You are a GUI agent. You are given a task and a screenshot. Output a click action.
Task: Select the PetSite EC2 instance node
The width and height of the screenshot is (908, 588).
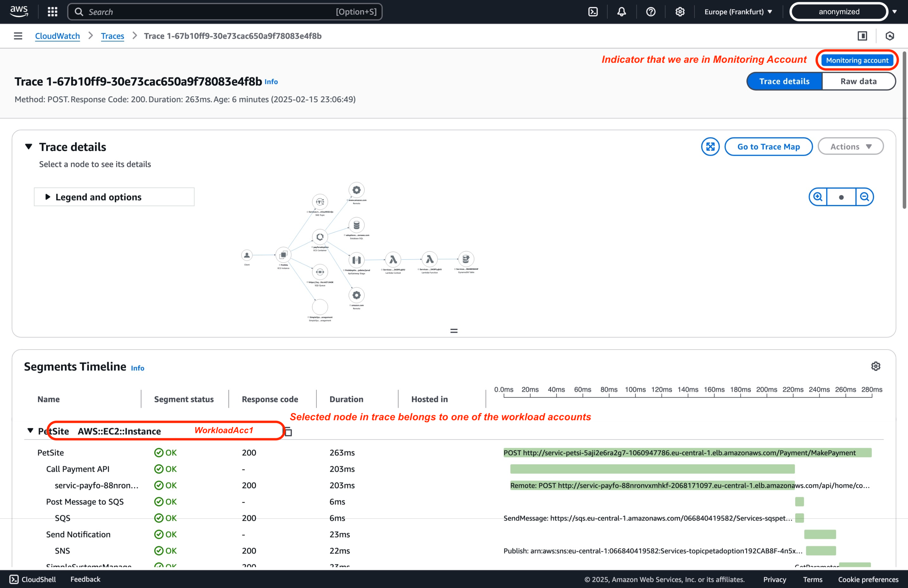point(284,255)
